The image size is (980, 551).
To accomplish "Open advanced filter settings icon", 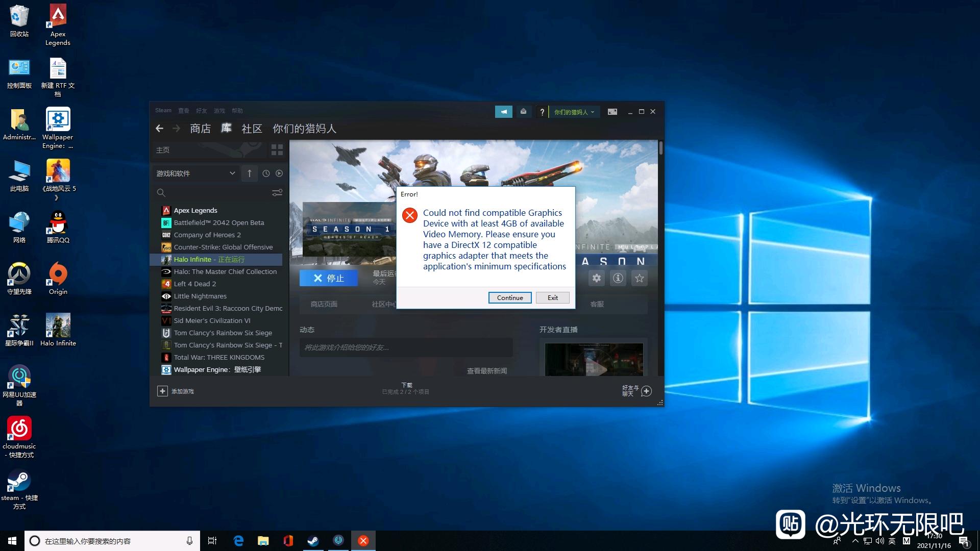I will [277, 193].
